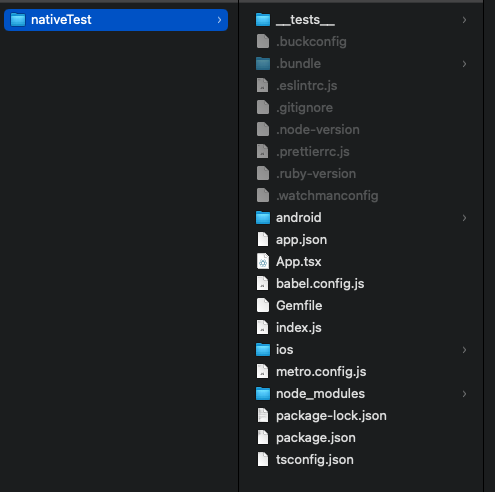
Task: Click the Gemfile file icon
Action: 263,306
